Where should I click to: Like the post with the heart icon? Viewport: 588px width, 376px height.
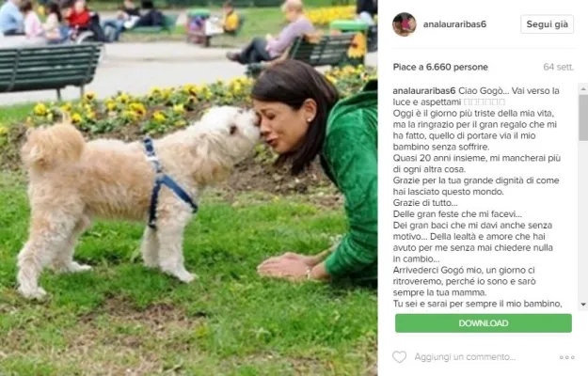point(399,357)
